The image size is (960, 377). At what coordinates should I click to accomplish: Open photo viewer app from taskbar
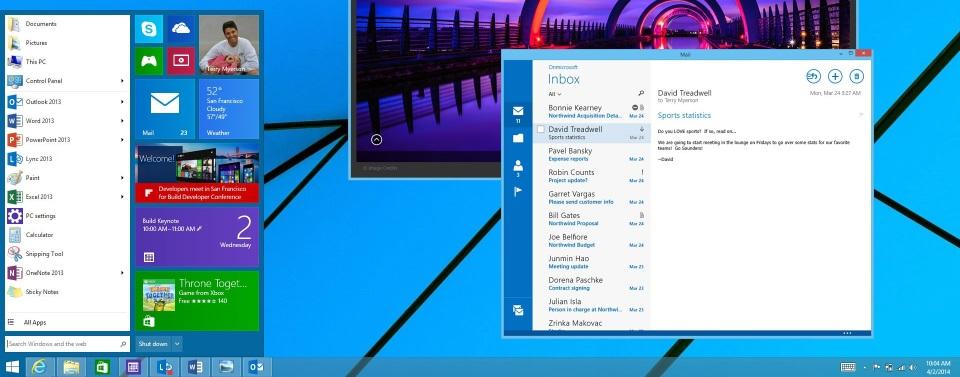coord(225,367)
